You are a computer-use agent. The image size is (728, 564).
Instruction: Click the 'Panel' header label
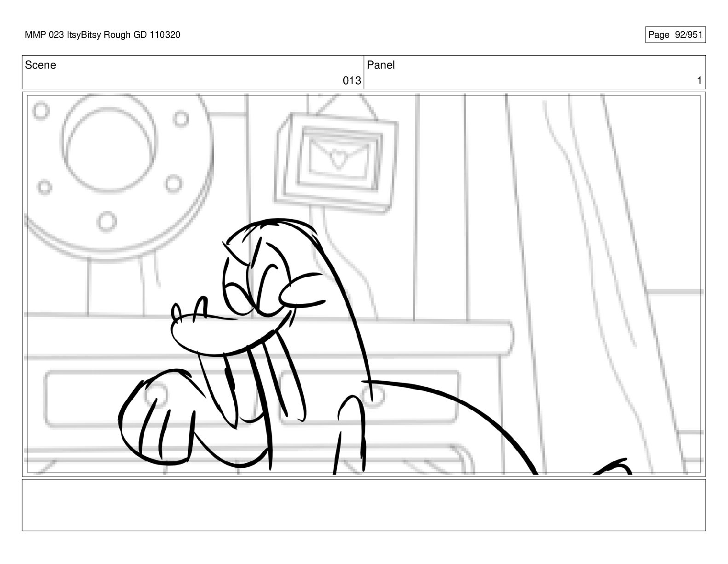(x=381, y=65)
